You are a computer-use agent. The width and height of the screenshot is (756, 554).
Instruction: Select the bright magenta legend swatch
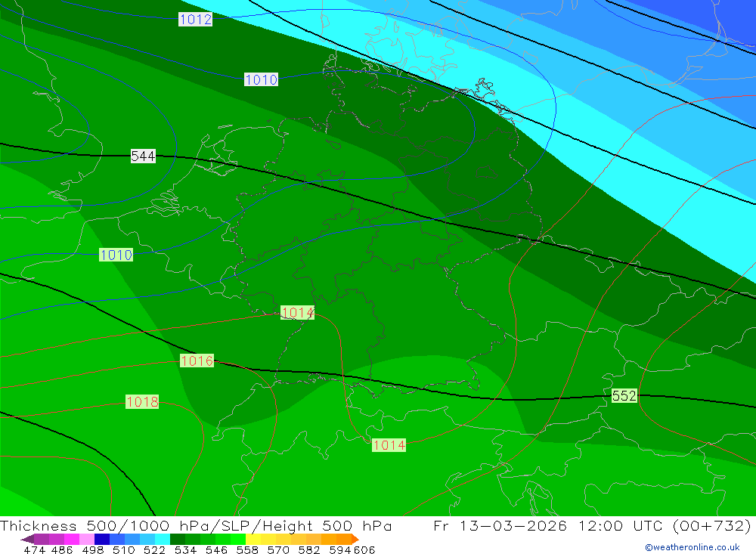tap(71, 539)
